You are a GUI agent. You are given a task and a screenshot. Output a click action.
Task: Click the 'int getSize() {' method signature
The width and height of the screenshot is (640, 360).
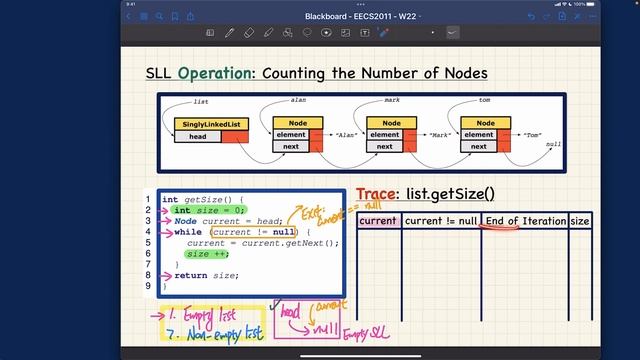pos(203,200)
